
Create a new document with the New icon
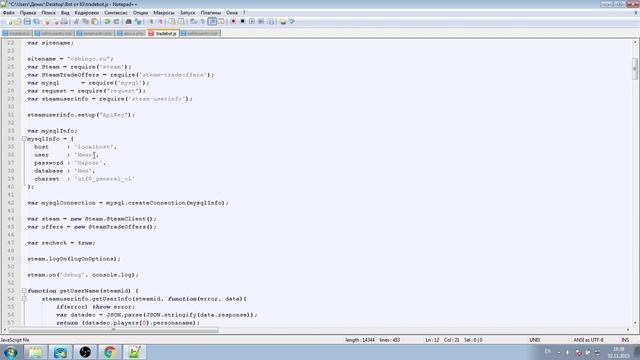9,21
